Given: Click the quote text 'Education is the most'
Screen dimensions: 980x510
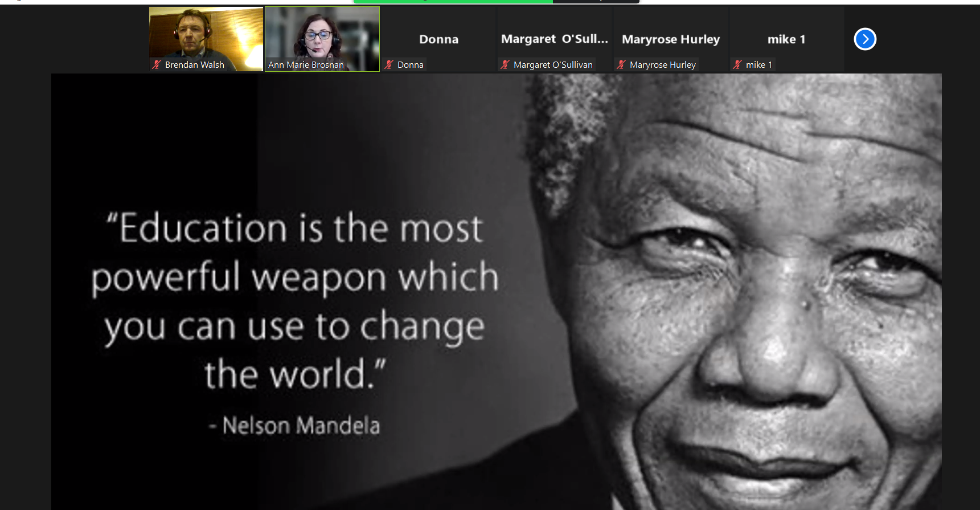Looking at the screenshot, I should (x=295, y=227).
